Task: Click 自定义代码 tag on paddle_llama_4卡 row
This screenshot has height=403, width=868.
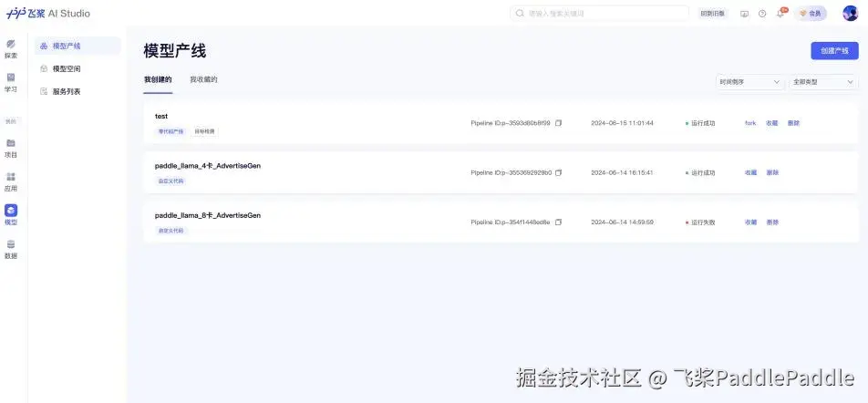Action: point(170,181)
